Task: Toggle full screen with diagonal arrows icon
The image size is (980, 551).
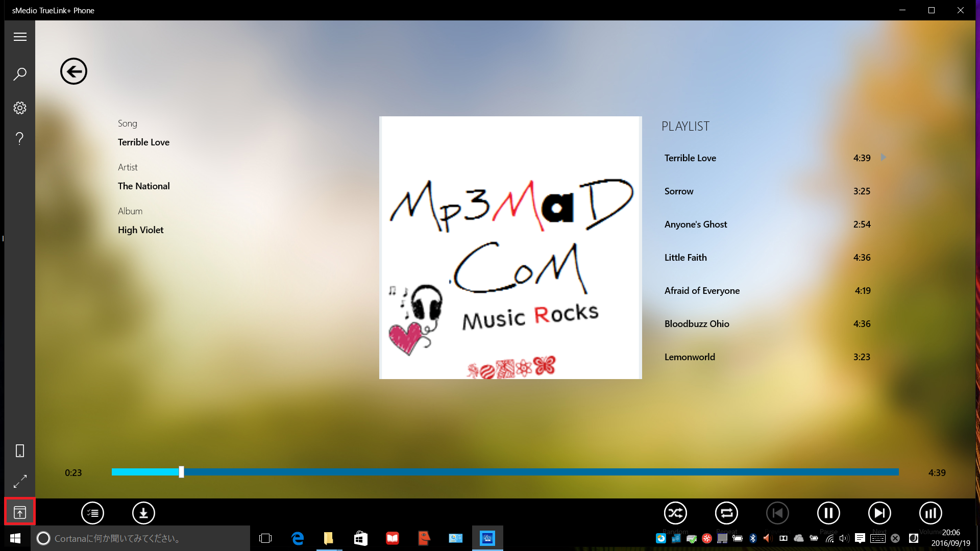Action: pos(20,482)
